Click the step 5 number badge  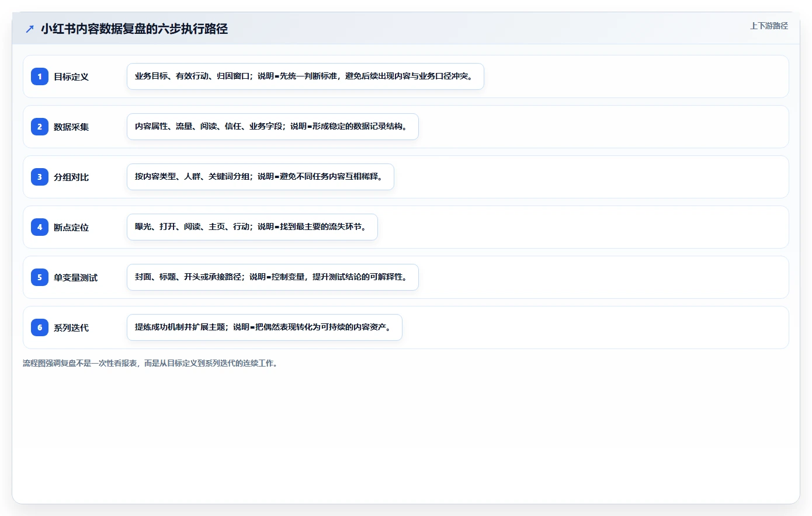pyautogui.click(x=40, y=277)
